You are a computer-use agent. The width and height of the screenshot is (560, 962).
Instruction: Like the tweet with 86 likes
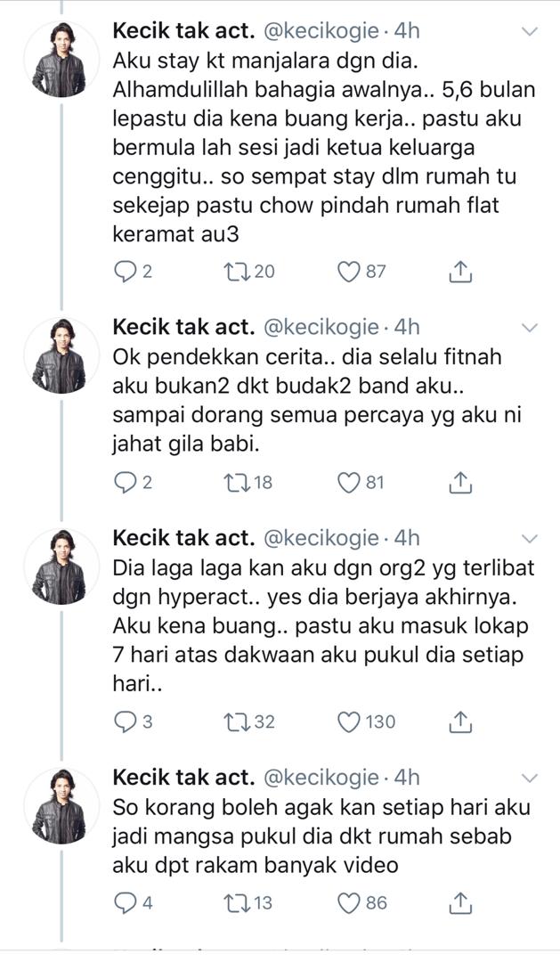pos(348,903)
